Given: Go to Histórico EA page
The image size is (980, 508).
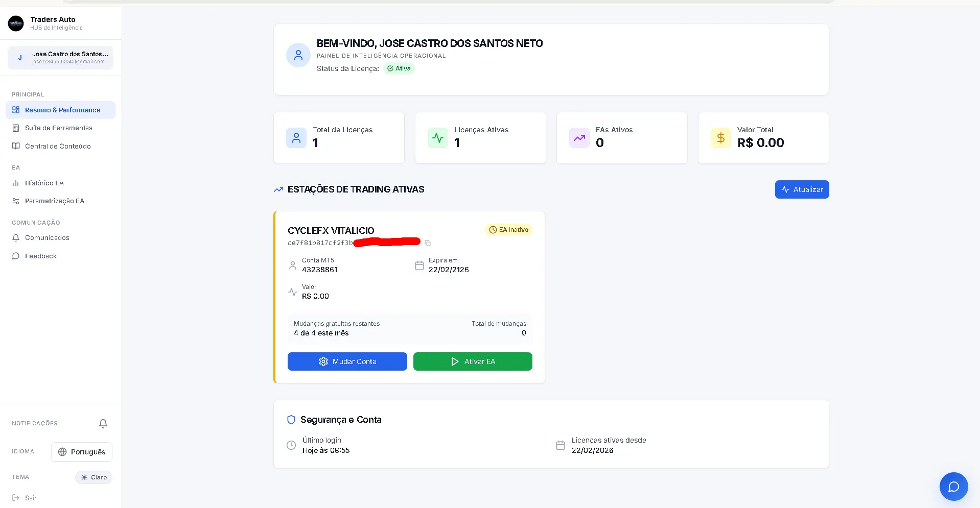Looking at the screenshot, I should (44, 183).
